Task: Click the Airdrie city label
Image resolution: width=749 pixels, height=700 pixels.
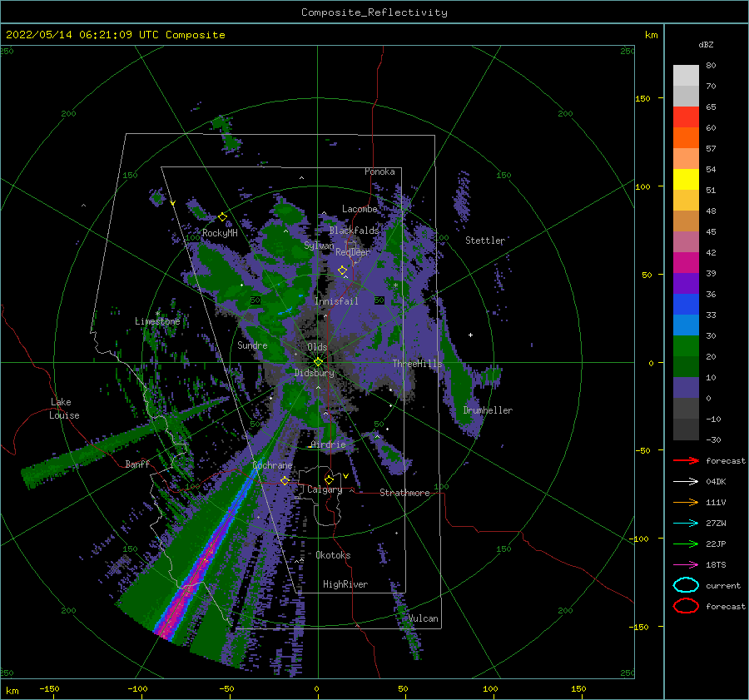Action: click(x=328, y=444)
